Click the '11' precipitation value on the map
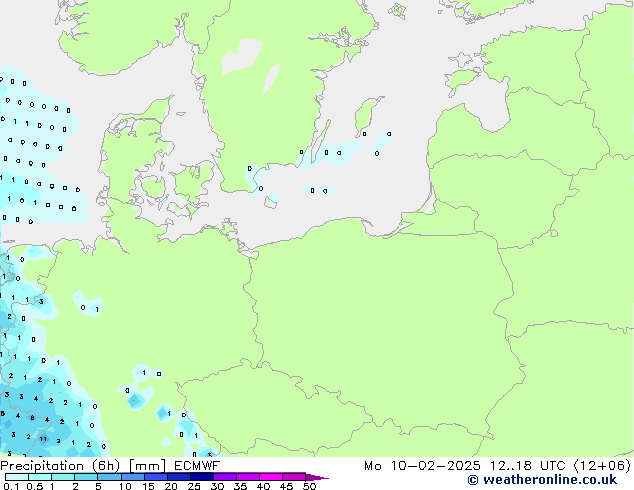 coord(43,439)
